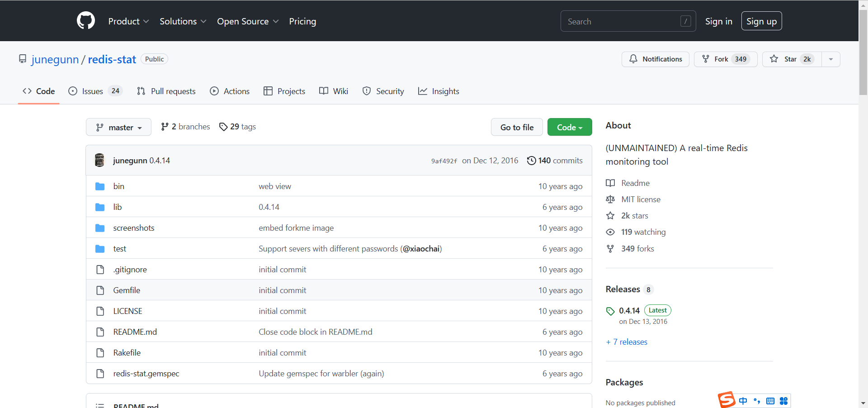The height and width of the screenshot is (408, 868).
Task: Click the page vertical scrollbar thumb
Action: [x=863, y=52]
